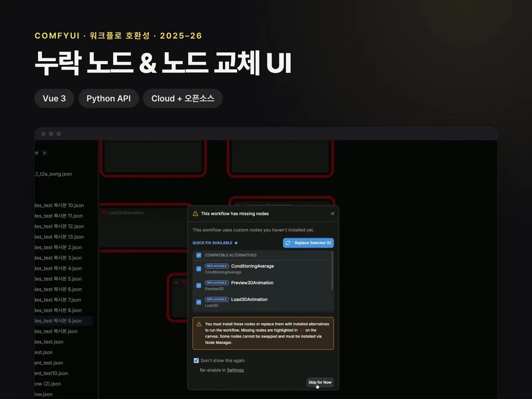Click the blue dot next to Quick Fix Available

(236, 243)
